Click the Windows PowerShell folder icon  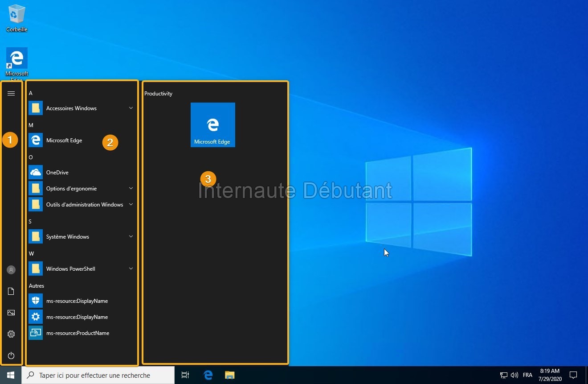pyautogui.click(x=36, y=268)
